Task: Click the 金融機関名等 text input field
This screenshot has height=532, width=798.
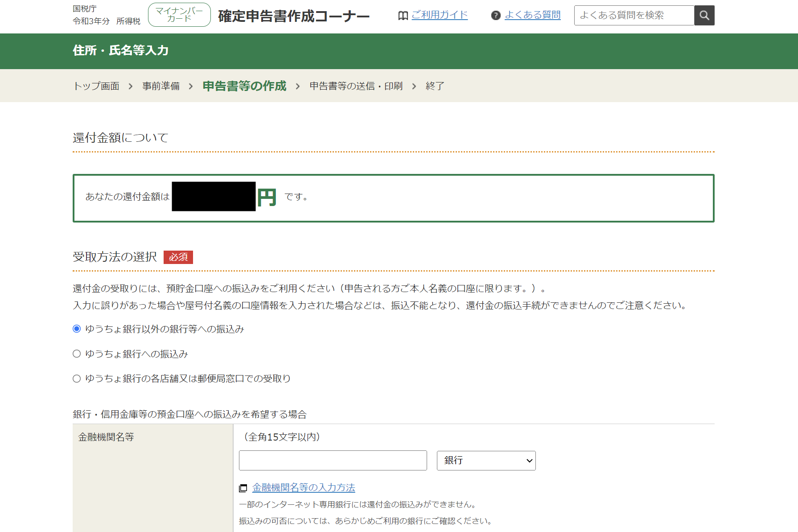Action: tap(333, 460)
